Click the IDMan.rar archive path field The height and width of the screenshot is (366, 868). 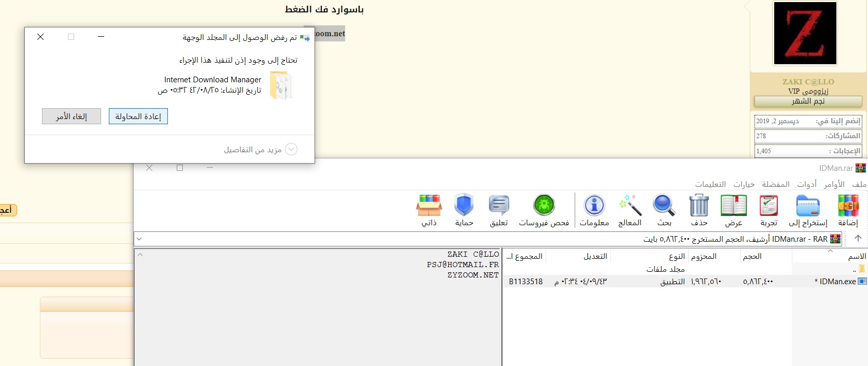point(488,239)
